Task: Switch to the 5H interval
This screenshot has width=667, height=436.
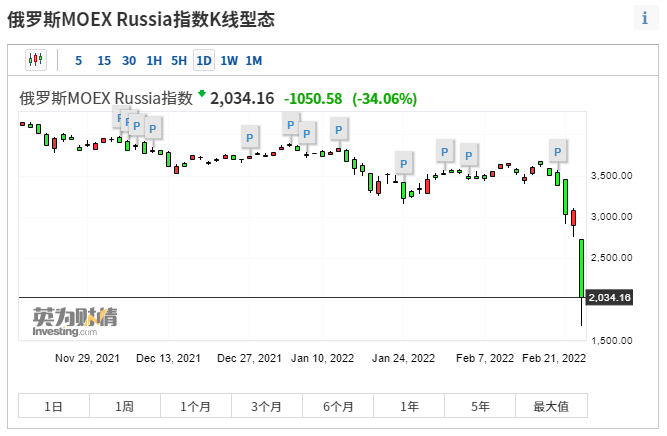Action: click(x=179, y=60)
